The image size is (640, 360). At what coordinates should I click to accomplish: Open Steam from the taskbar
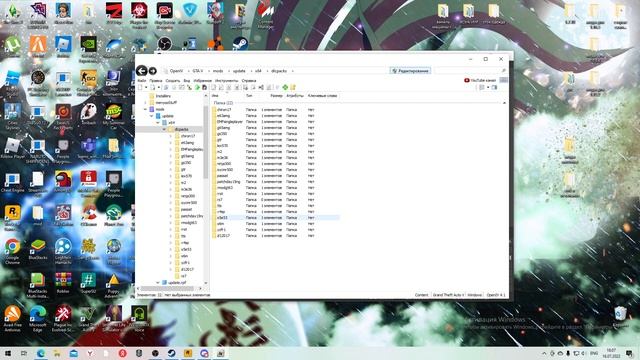(171, 353)
